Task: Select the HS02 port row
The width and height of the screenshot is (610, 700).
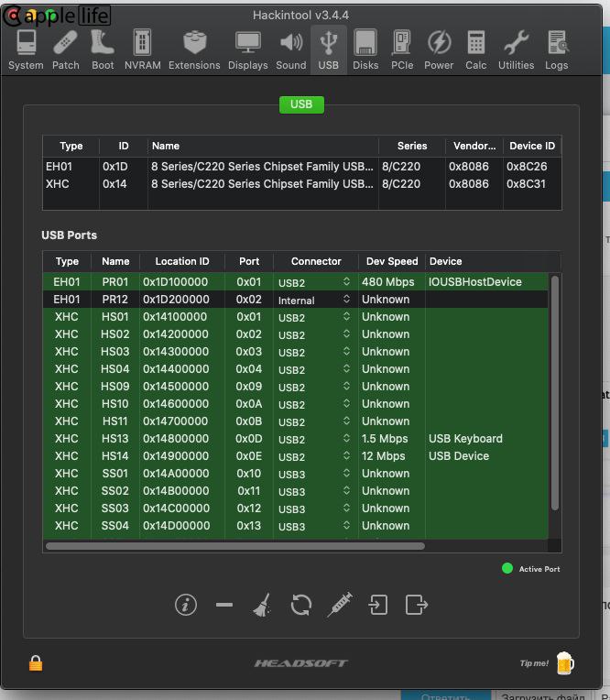Action: 296,334
